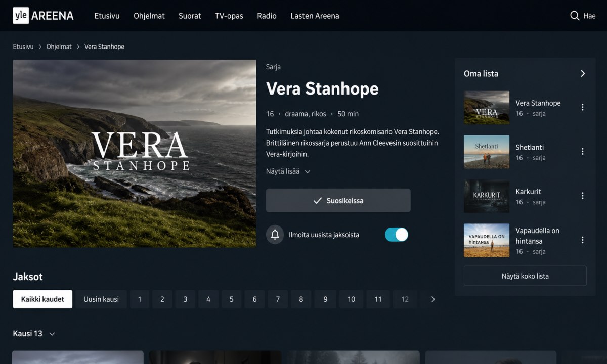Open options menu for Karkurit list item
Screen dimensions: 607x364
click(x=583, y=196)
